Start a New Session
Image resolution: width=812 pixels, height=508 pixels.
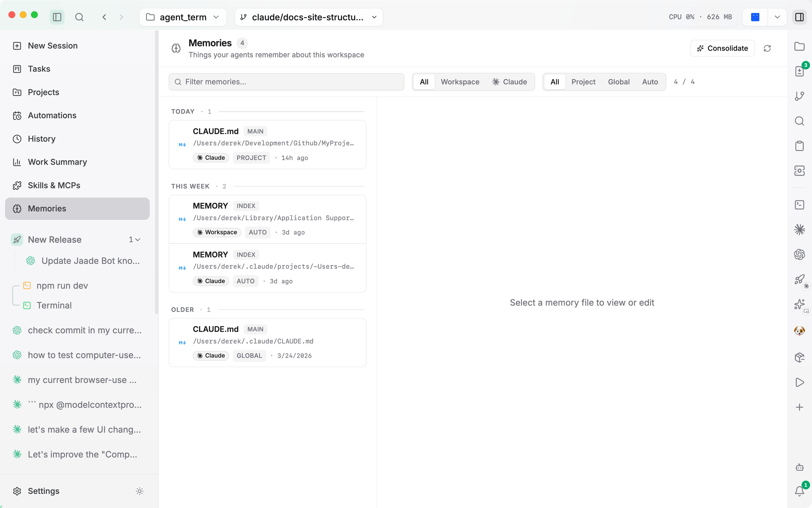coord(77,46)
